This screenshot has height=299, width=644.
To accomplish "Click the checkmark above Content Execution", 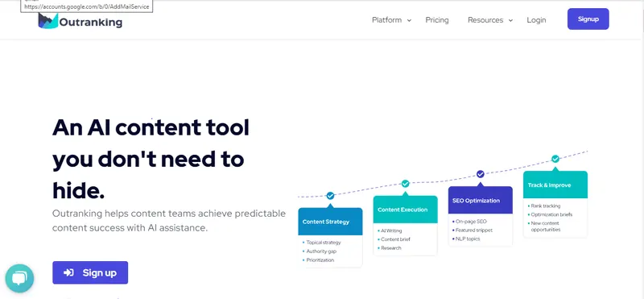I will point(406,184).
